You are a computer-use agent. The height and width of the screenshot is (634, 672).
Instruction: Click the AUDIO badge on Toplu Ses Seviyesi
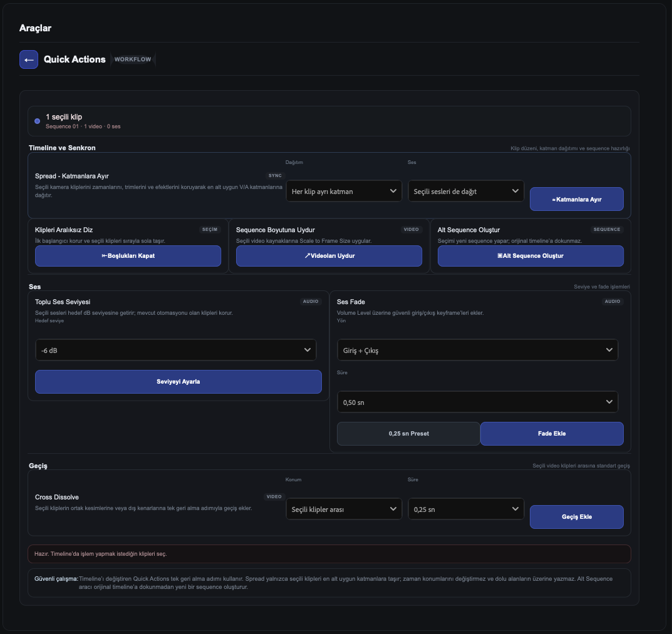(311, 302)
